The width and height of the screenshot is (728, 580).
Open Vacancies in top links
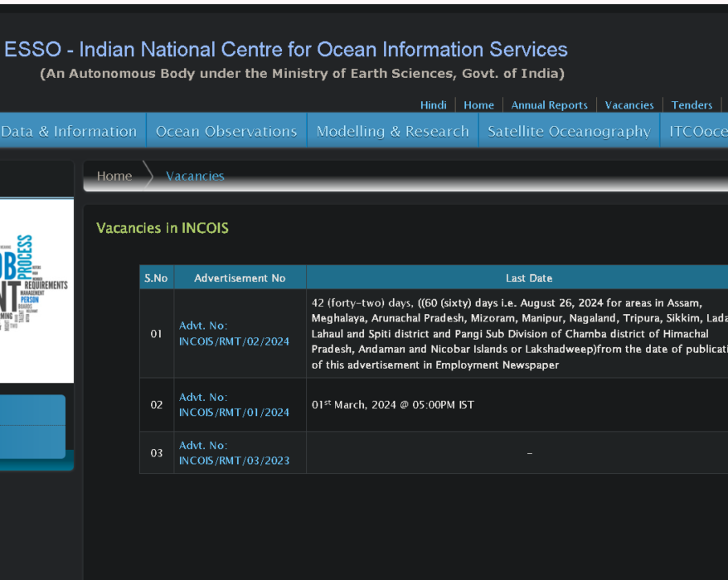click(x=629, y=105)
